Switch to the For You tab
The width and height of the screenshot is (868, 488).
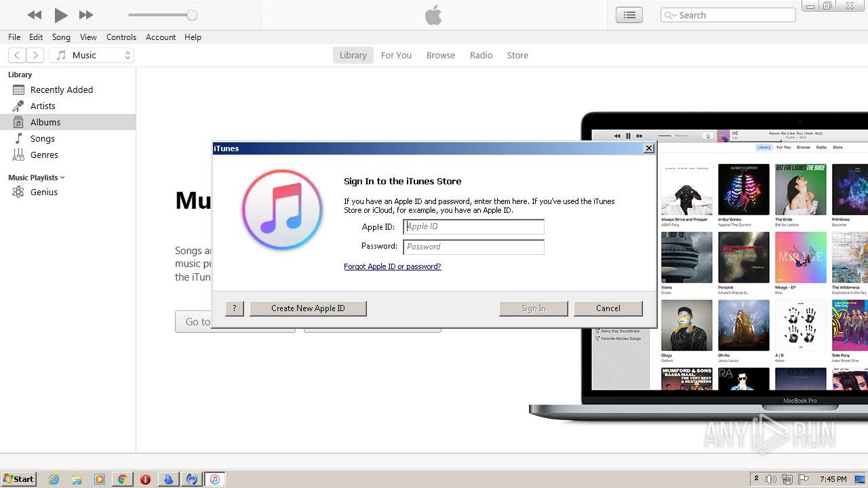click(396, 56)
